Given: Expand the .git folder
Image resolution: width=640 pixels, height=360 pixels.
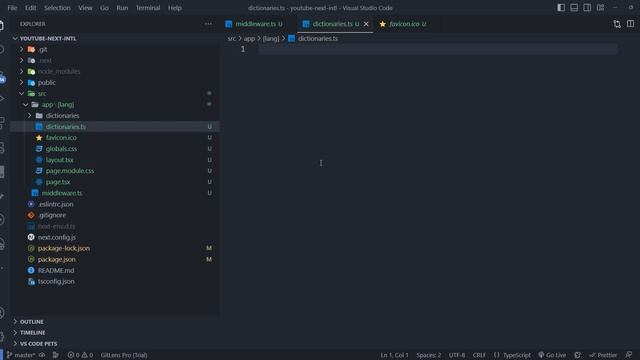Looking at the screenshot, I should point(22,49).
